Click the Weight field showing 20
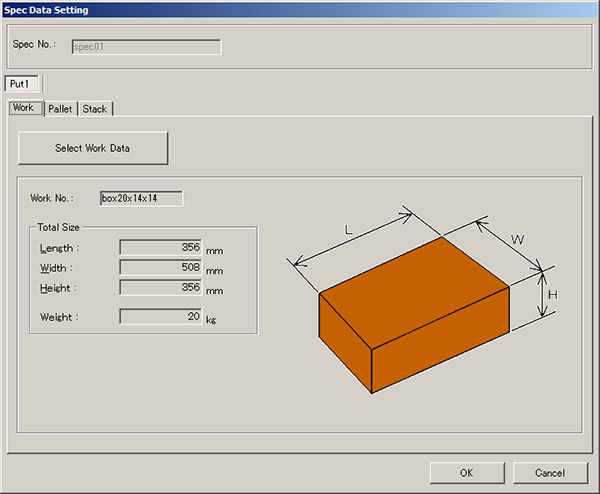Viewport: 600px width, 494px height. [x=160, y=317]
